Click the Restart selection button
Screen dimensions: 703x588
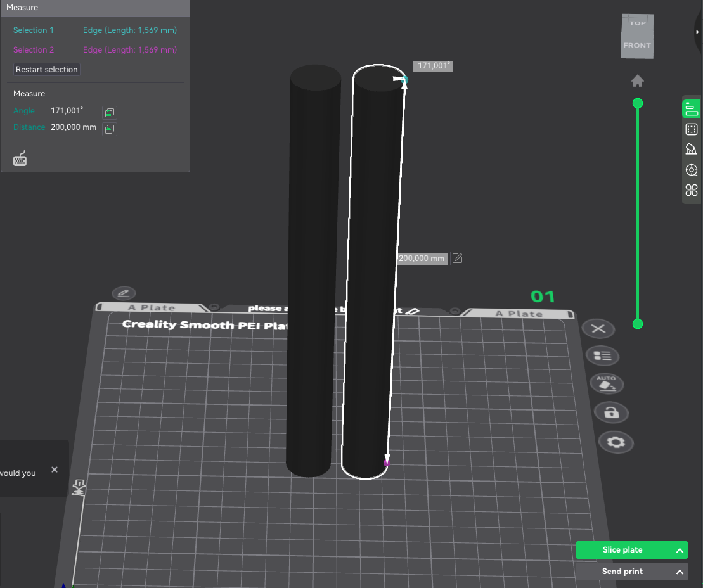coord(47,70)
